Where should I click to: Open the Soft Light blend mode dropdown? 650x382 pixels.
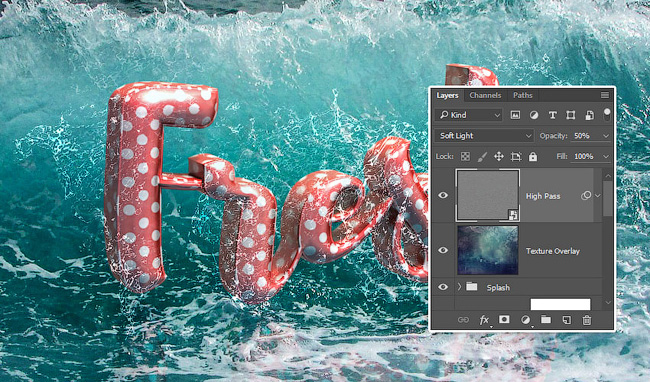tap(484, 136)
